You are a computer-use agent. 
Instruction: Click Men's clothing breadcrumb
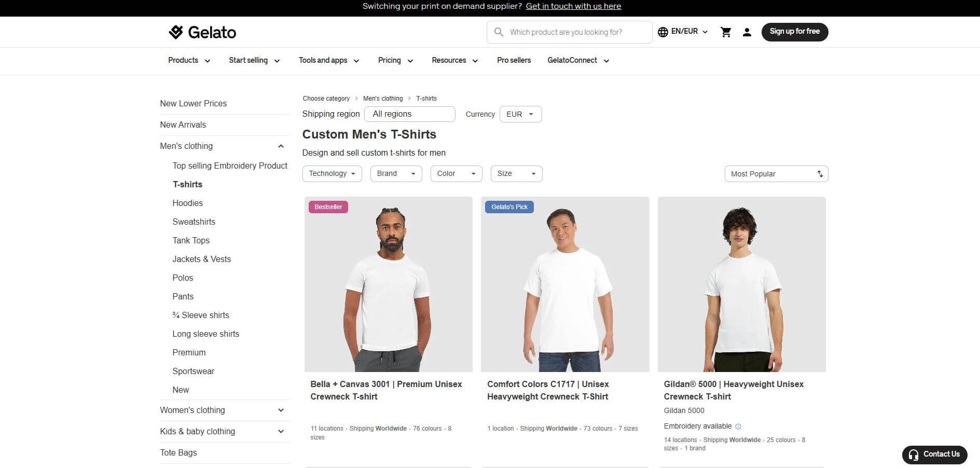(x=383, y=99)
